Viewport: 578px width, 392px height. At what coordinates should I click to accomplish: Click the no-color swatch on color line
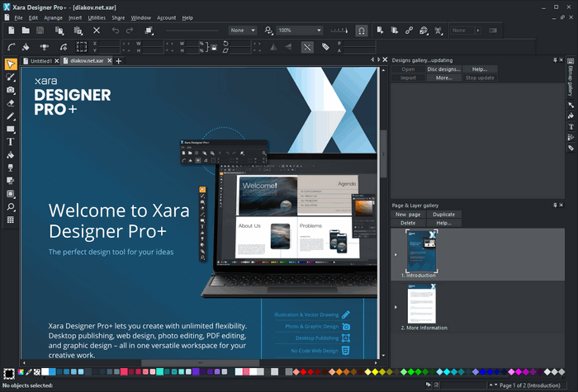coord(37,372)
